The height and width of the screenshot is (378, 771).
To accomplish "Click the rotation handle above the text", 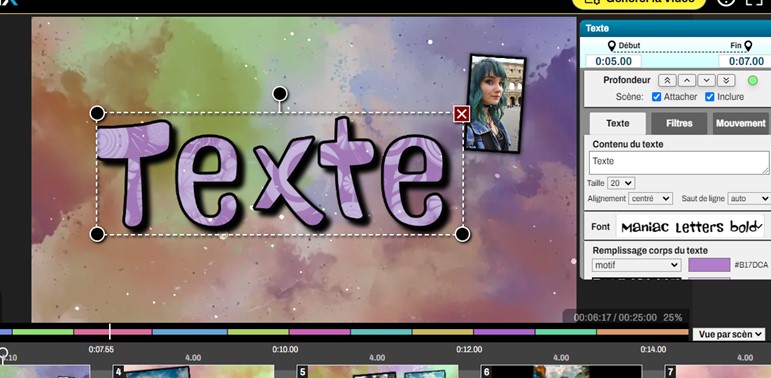I will (280, 93).
